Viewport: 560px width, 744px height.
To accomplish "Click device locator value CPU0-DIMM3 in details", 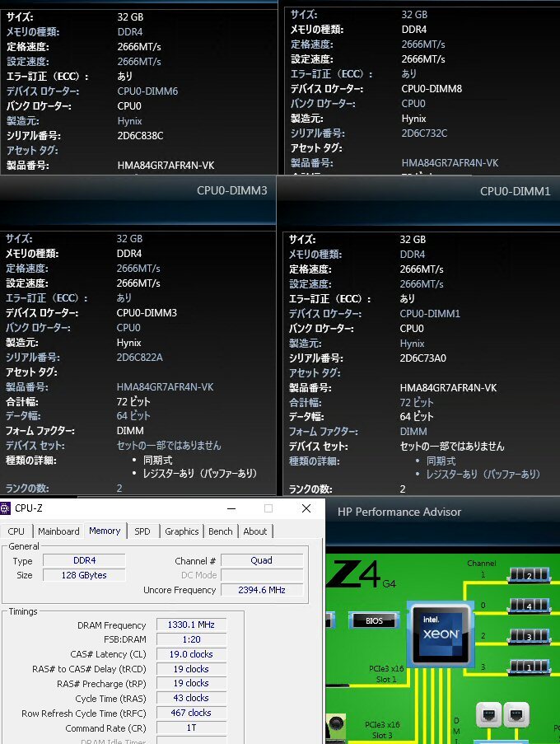I will point(147,313).
